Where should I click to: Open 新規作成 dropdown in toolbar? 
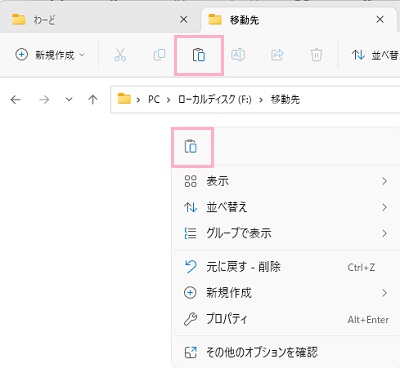click(50, 55)
